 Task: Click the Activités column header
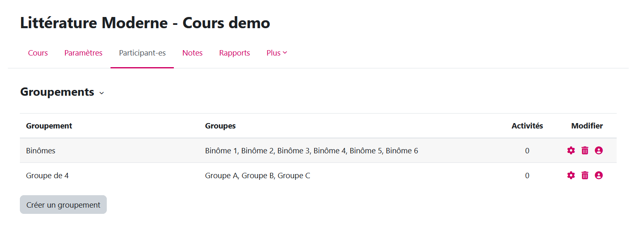(527, 126)
